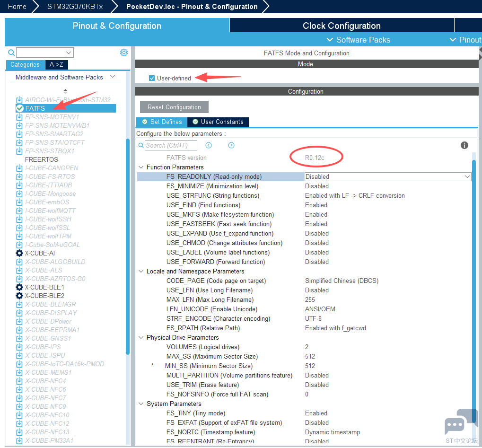
Task: Click the STRF_ENCODE value UTF-8
Action: pyautogui.click(x=313, y=318)
